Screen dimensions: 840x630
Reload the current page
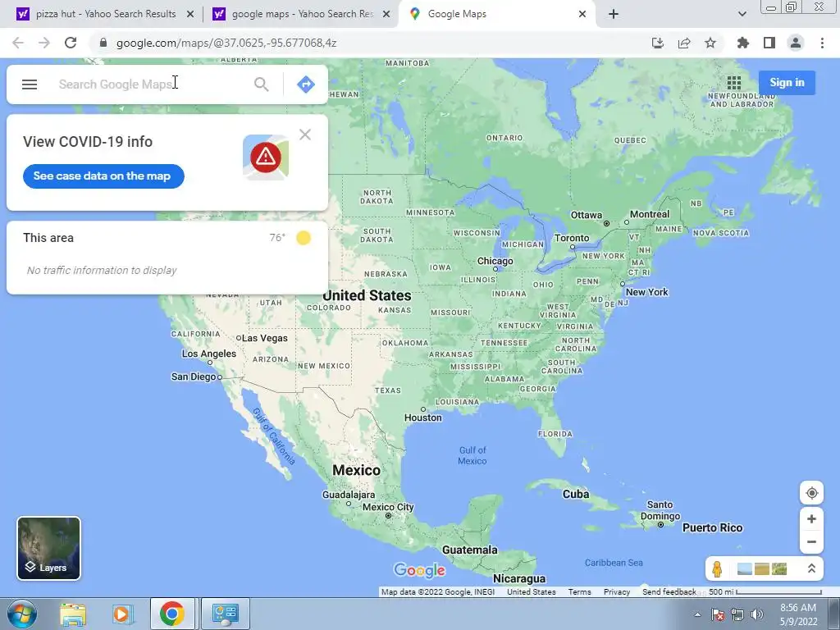[x=71, y=43]
